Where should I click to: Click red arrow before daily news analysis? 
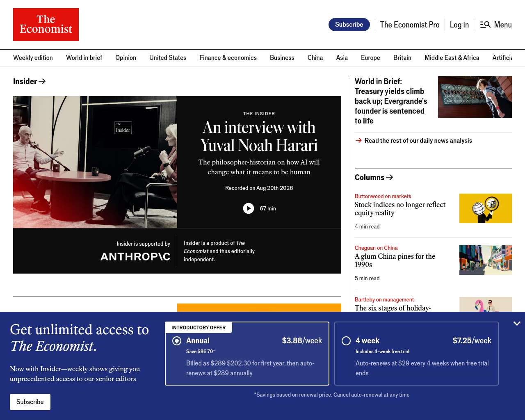pos(358,140)
